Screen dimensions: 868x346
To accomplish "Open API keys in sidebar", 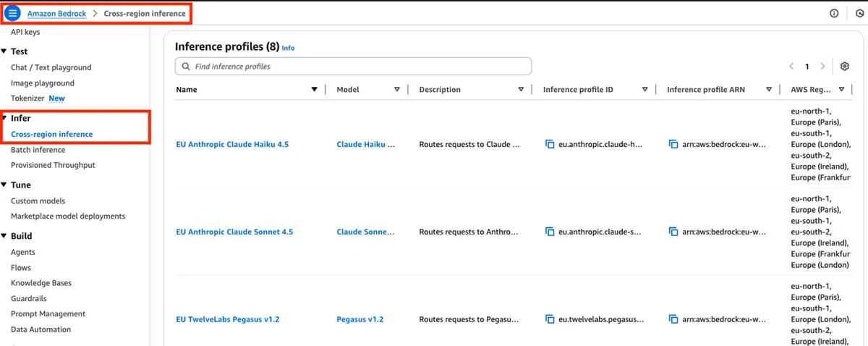I will pyautogui.click(x=25, y=32).
